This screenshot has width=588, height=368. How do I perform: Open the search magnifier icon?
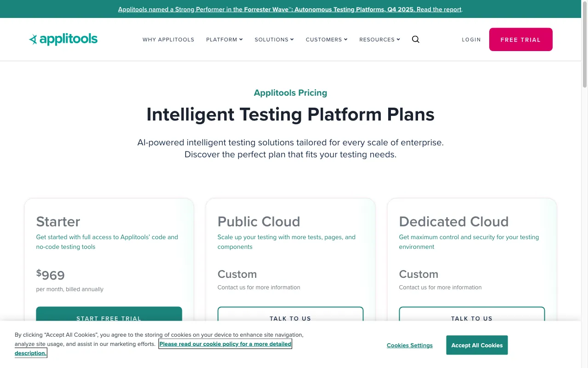pyautogui.click(x=416, y=40)
